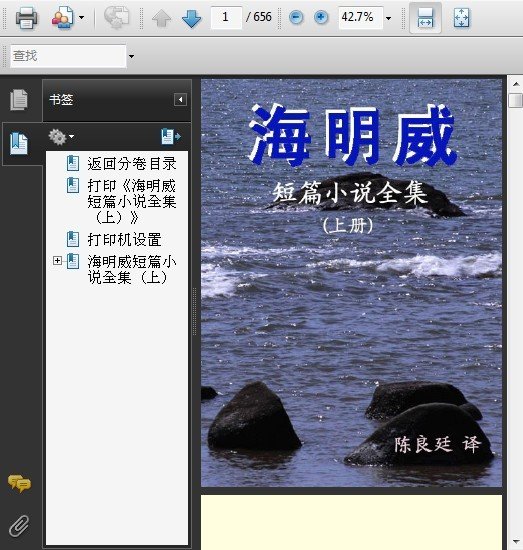Open the comments panel icon

[x=19, y=484]
